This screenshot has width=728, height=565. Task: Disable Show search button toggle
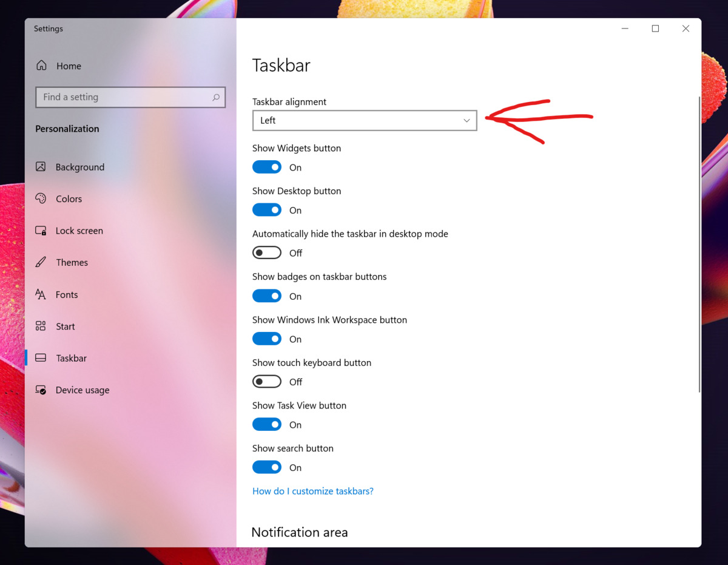pos(267,467)
